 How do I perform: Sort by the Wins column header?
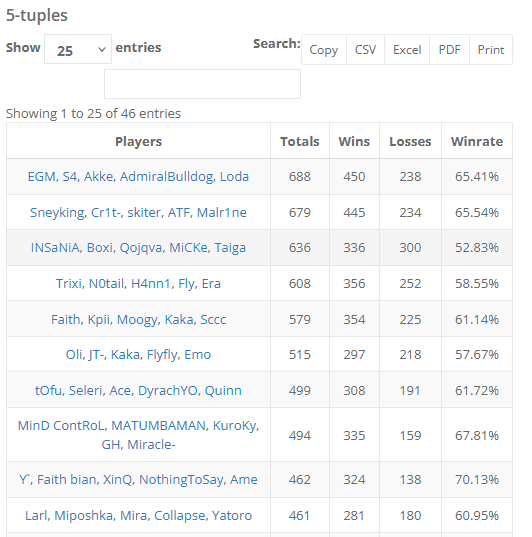point(354,141)
